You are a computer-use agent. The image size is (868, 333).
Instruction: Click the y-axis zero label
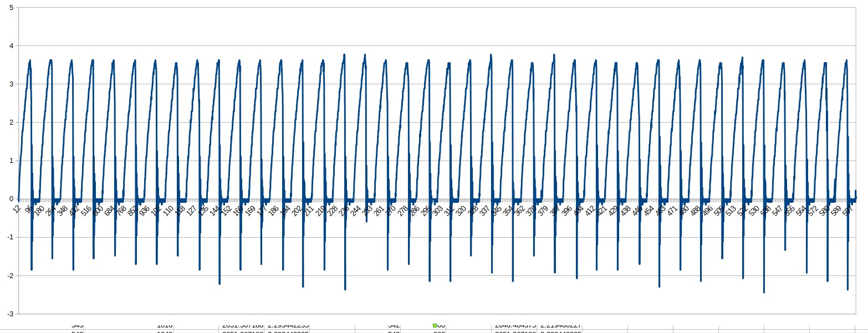coord(12,199)
